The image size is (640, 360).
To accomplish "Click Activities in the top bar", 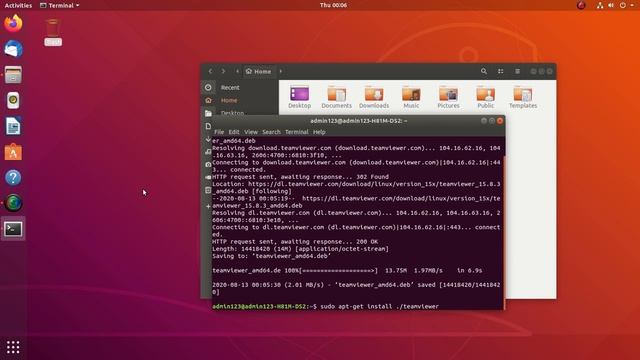I will pyautogui.click(x=18, y=5).
